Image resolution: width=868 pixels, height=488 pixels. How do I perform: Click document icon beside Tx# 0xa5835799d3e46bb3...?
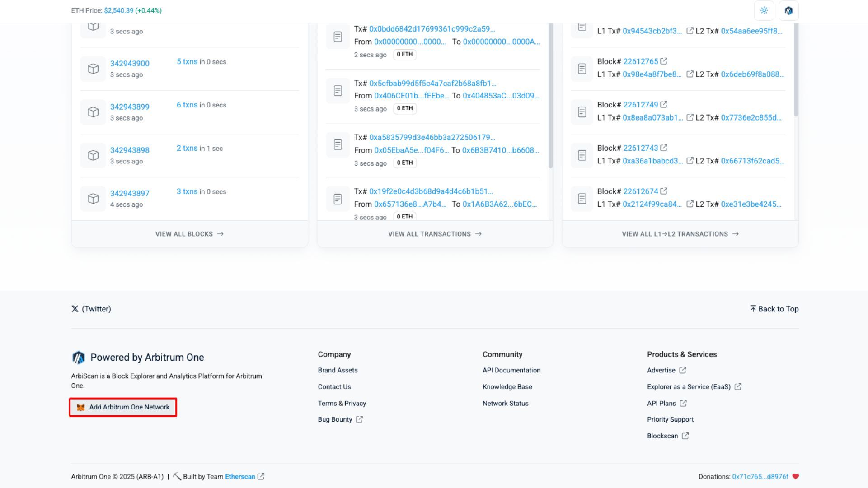point(338,145)
